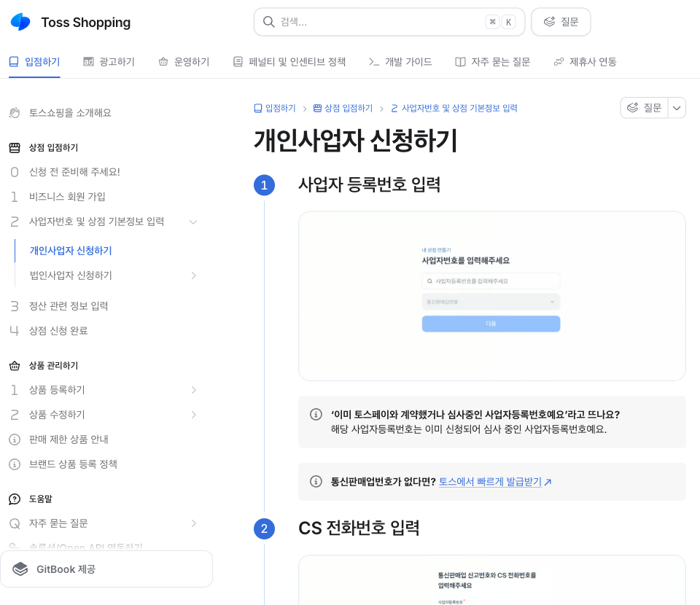700x605 pixels.
Task: Click the magnifier icon in search bar
Action: 268,22
